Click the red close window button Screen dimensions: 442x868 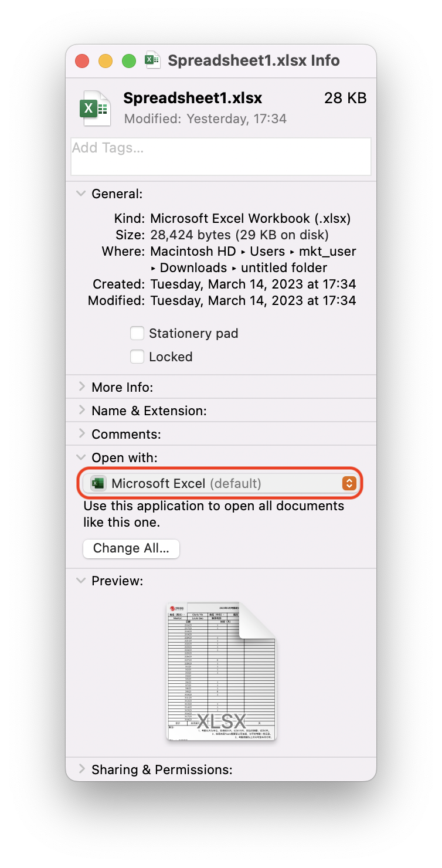pyautogui.click(x=82, y=61)
